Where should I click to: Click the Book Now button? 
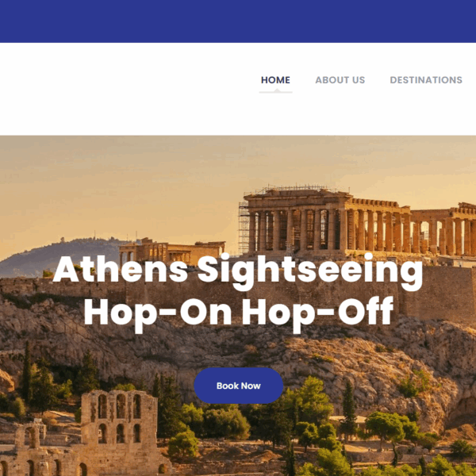[239, 386]
